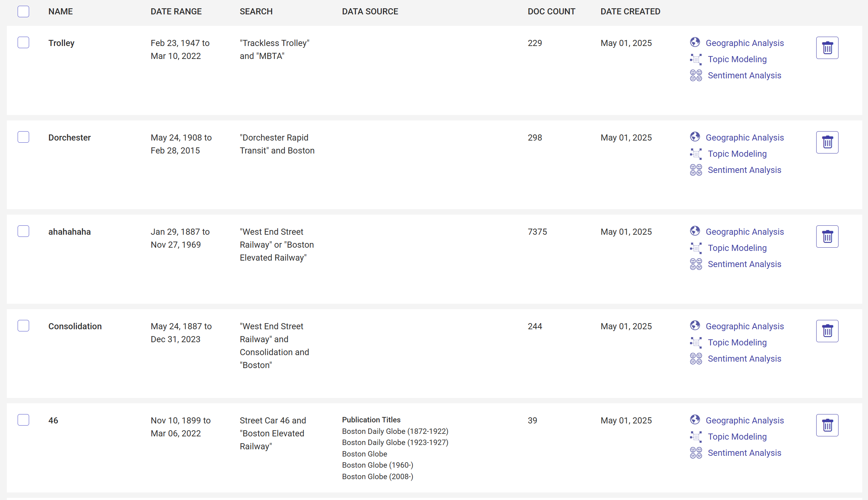Click the DOC COUNT column header
868x500 pixels.
click(x=551, y=12)
